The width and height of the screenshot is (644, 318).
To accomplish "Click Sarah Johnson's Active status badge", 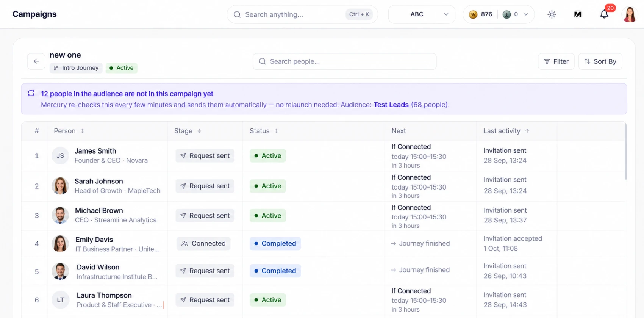I will click(268, 186).
